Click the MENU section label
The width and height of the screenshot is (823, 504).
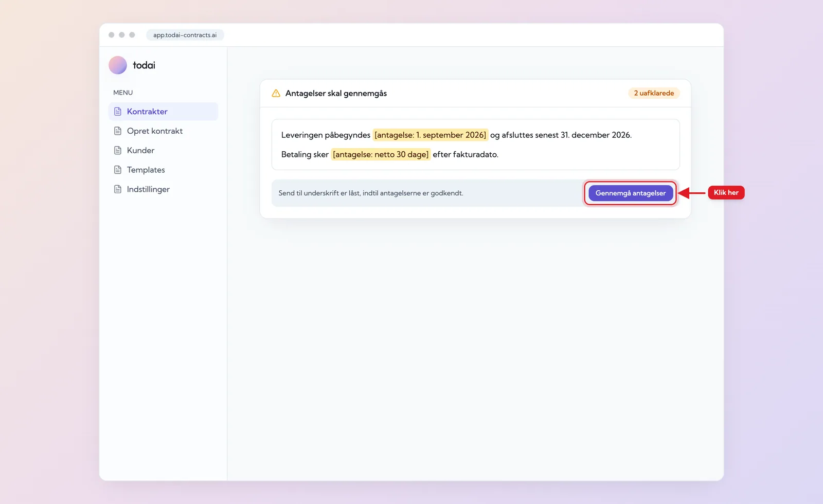point(123,93)
